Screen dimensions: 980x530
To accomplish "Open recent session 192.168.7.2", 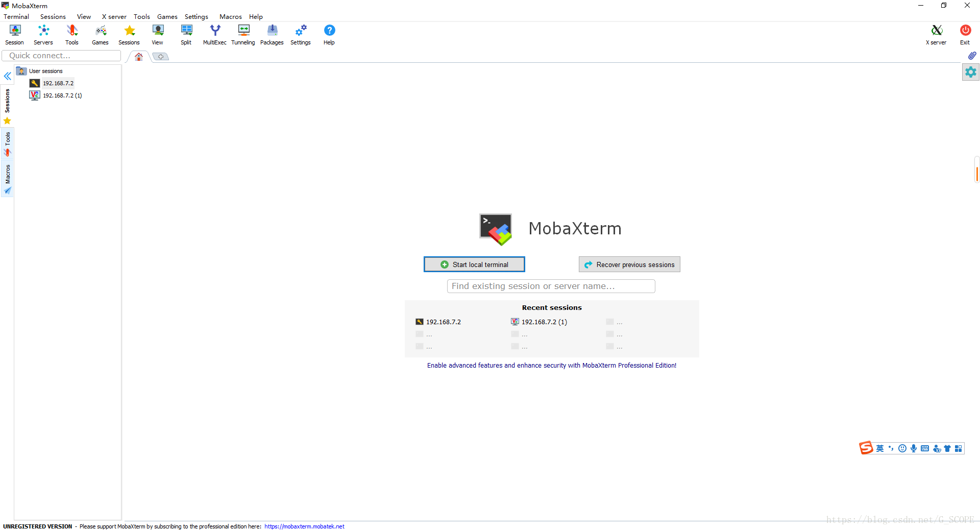I will (x=438, y=322).
